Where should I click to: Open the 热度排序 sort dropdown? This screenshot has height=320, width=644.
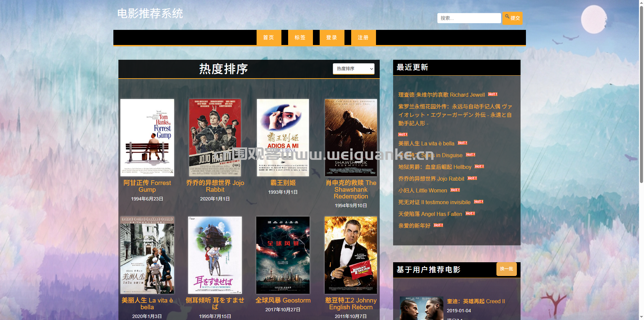coord(354,68)
